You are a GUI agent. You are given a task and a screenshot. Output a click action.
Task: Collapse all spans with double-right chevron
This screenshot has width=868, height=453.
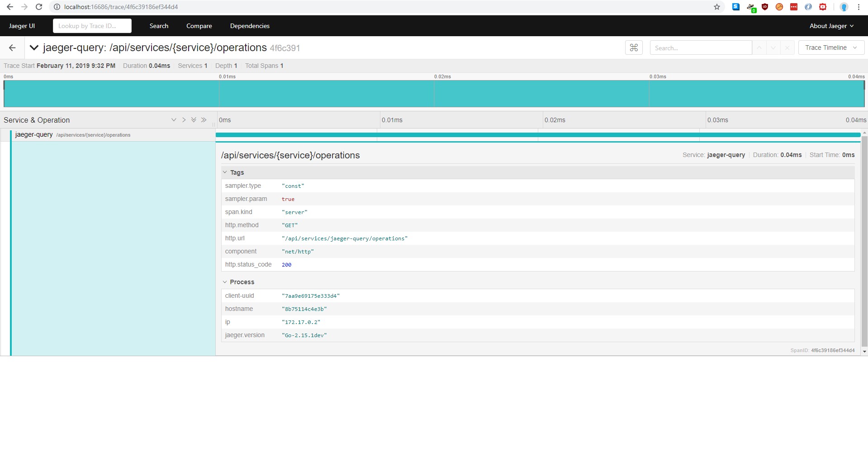(x=204, y=120)
